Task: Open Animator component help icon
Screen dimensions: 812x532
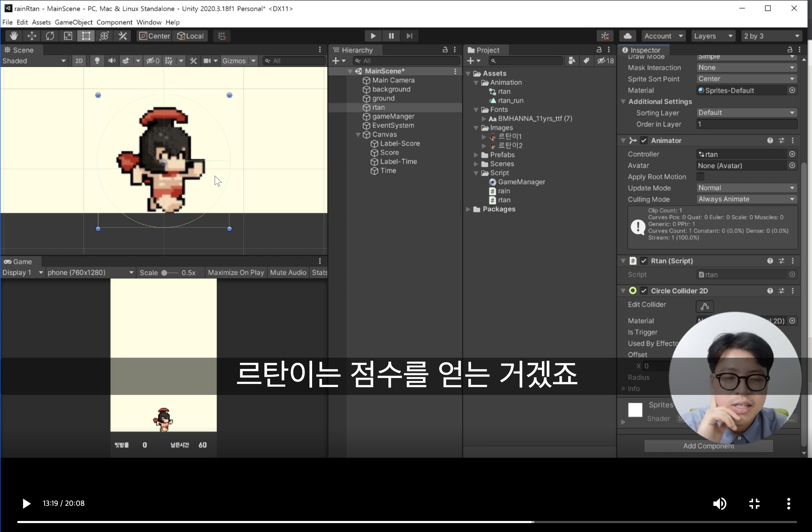Action: pyautogui.click(x=770, y=141)
